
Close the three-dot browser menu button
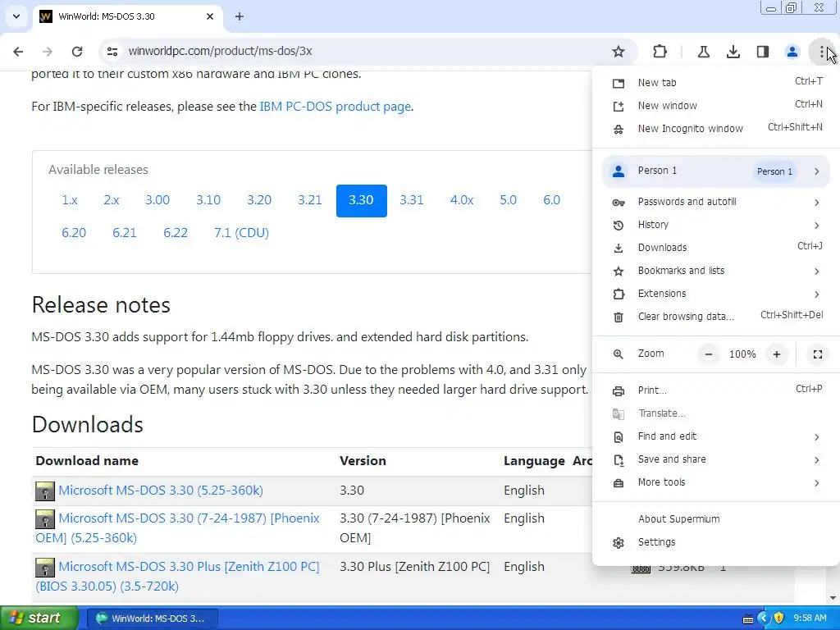click(x=821, y=52)
